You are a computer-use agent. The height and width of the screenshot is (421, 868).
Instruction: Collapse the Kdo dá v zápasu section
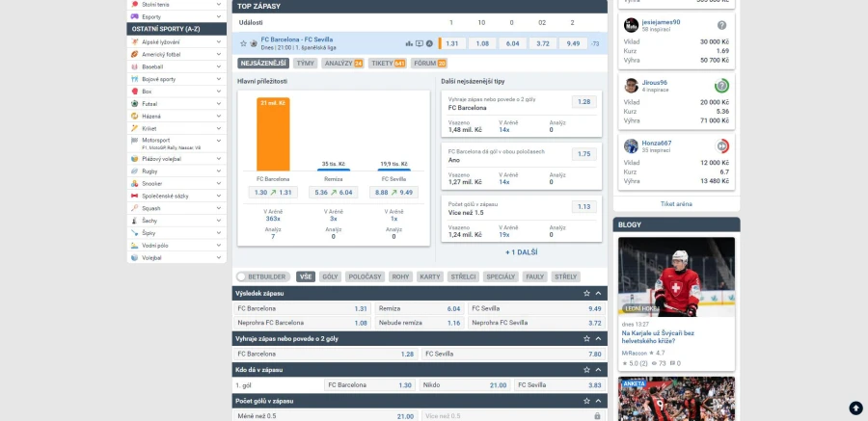coord(598,370)
